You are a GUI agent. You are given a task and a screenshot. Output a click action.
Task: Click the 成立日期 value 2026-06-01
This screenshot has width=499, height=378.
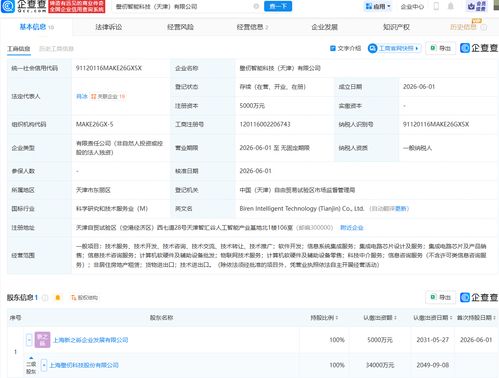click(419, 87)
